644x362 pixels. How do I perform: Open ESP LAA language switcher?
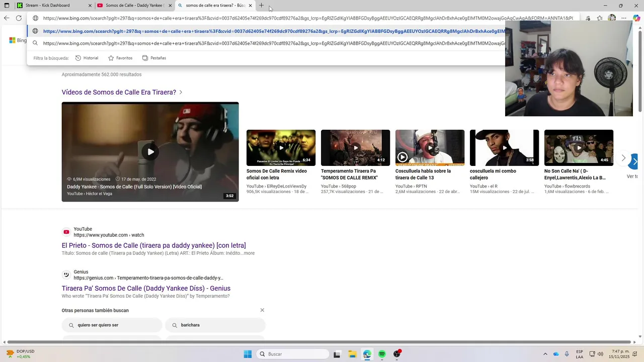tap(580, 354)
